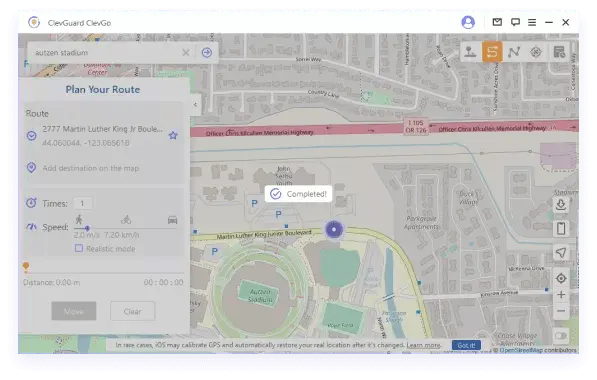The image size is (597, 380).
Task: Toggle the switch at map bottom-right
Action: 561,336
